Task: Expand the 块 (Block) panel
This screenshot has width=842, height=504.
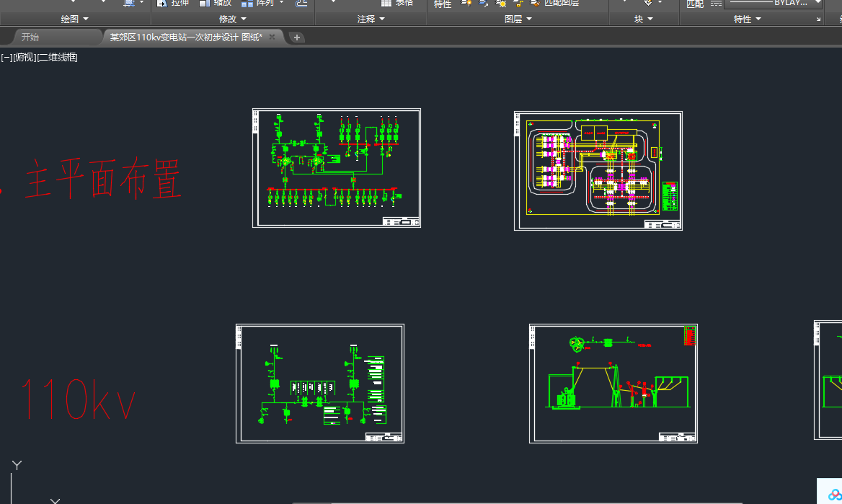Action: (644, 19)
